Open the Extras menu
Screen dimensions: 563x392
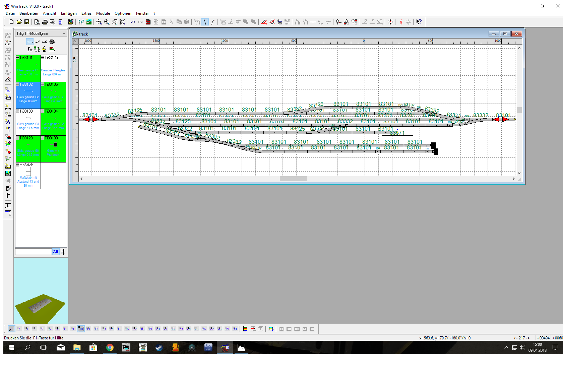tap(86, 13)
